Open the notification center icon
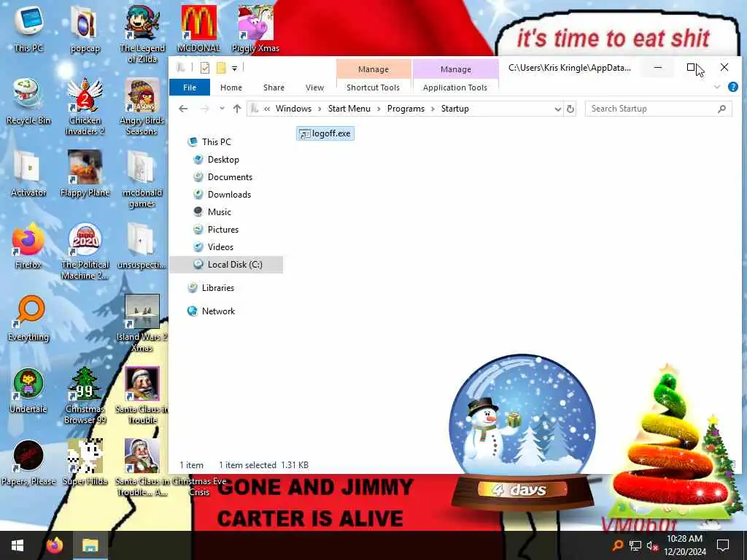Viewport: 747px width, 560px height. click(723, 545)
